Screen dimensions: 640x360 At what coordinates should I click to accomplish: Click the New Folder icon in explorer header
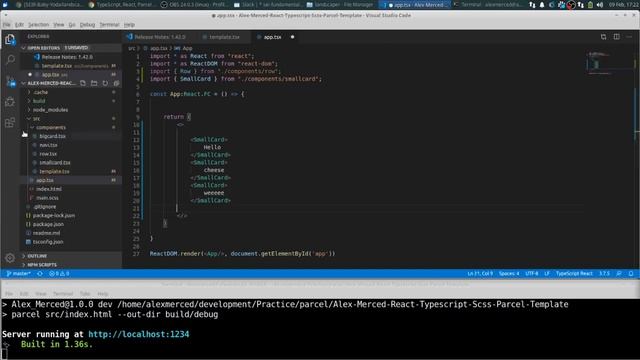click(94, 83)
